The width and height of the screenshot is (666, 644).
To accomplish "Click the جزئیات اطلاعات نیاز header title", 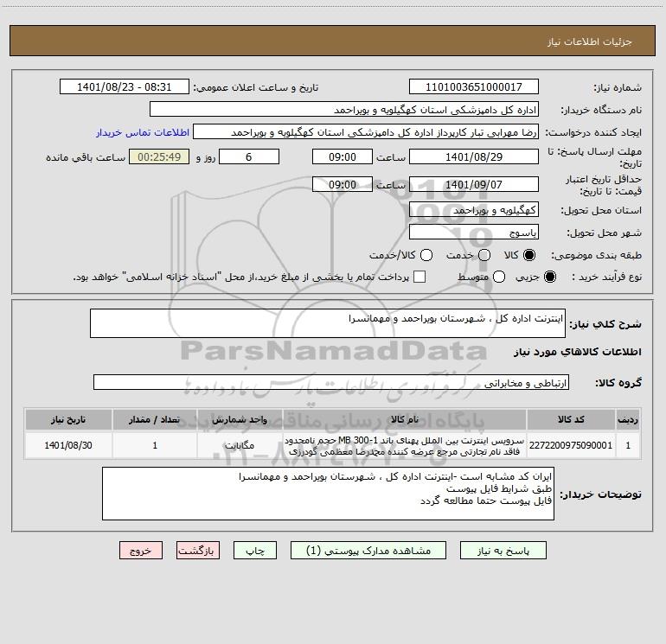I will click(590, 41).
